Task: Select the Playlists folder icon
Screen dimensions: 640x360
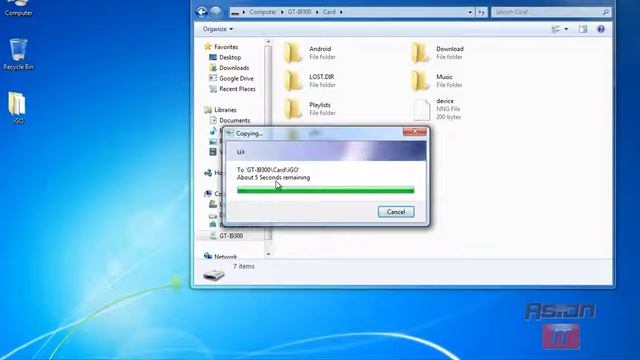Action: click(293, 109)
